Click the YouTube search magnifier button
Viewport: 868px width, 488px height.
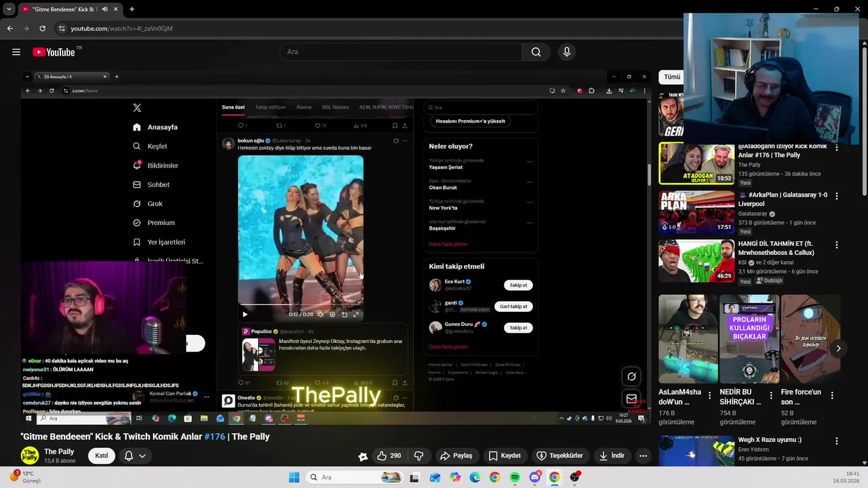(536, 52)
